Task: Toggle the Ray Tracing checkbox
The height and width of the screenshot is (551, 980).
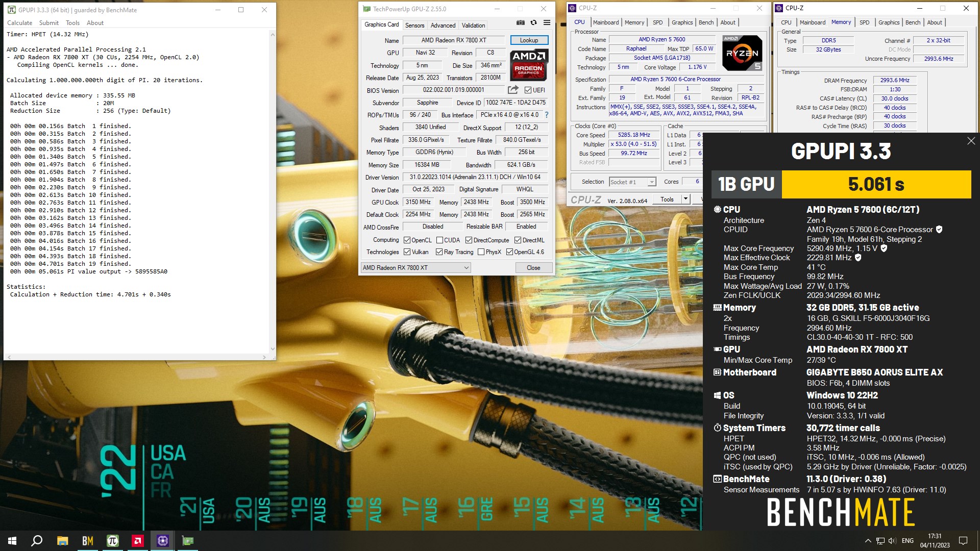Action: point(439,252)
